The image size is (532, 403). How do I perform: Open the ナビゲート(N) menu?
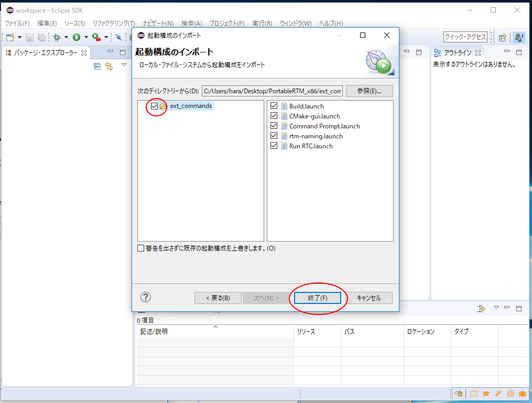click(x=158, y=24)
